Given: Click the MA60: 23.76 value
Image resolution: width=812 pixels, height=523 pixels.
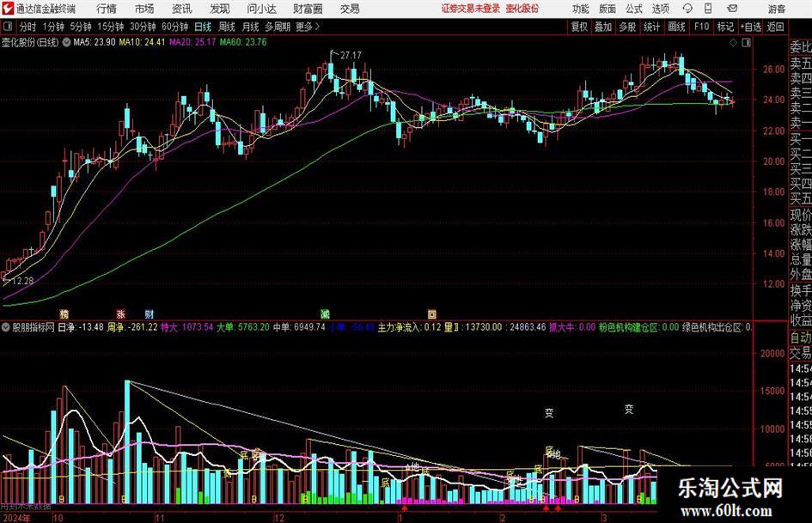Looking at the screenshot, I should coord(243,42).
